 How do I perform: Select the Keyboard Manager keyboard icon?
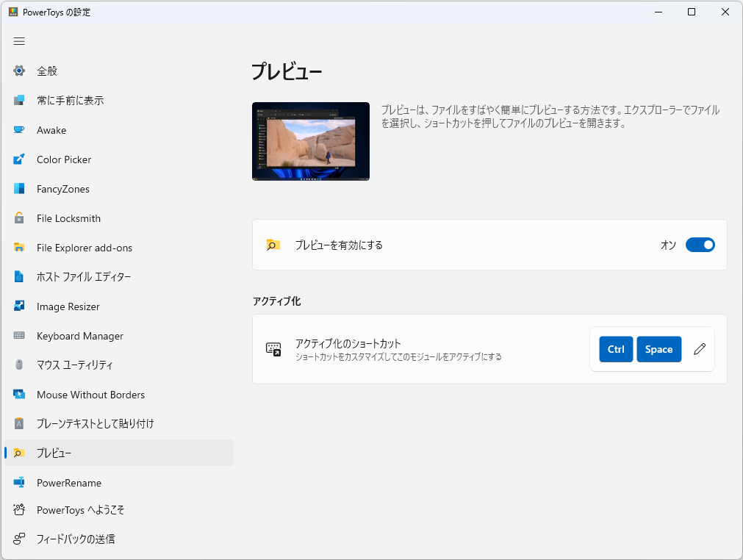click(x=18, y=336)
